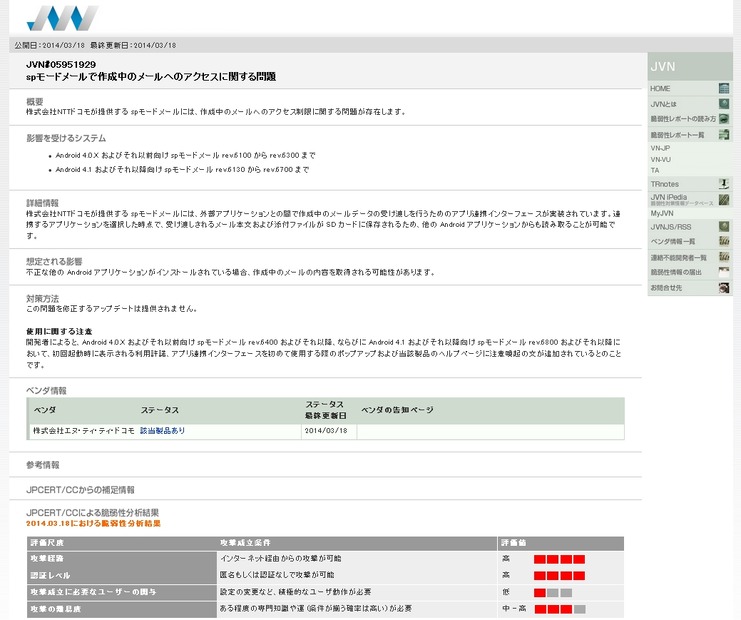Click the JVN sidebar header
741x620 pixels.
tap(690, 67)
